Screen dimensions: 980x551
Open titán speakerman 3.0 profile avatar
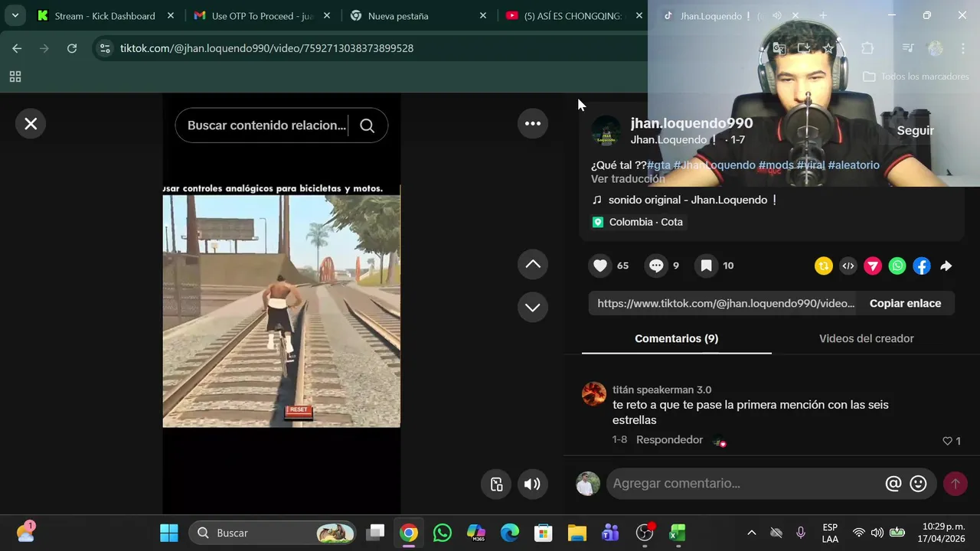point(594,394)
